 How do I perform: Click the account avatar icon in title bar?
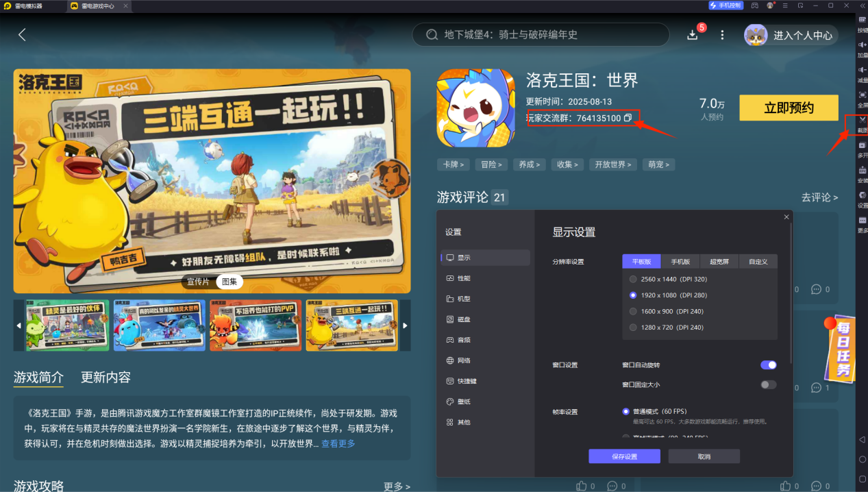tap(770, 5)
